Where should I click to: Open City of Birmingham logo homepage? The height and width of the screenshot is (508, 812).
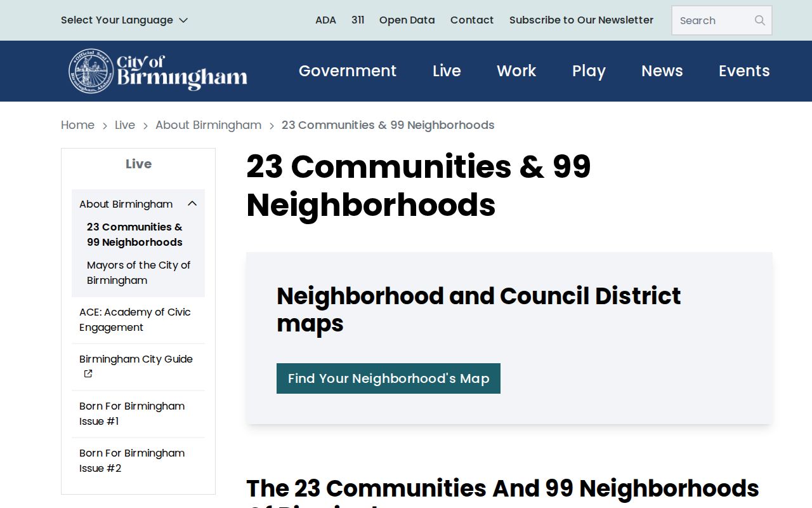pyautogui.click(x=158, y=71)
